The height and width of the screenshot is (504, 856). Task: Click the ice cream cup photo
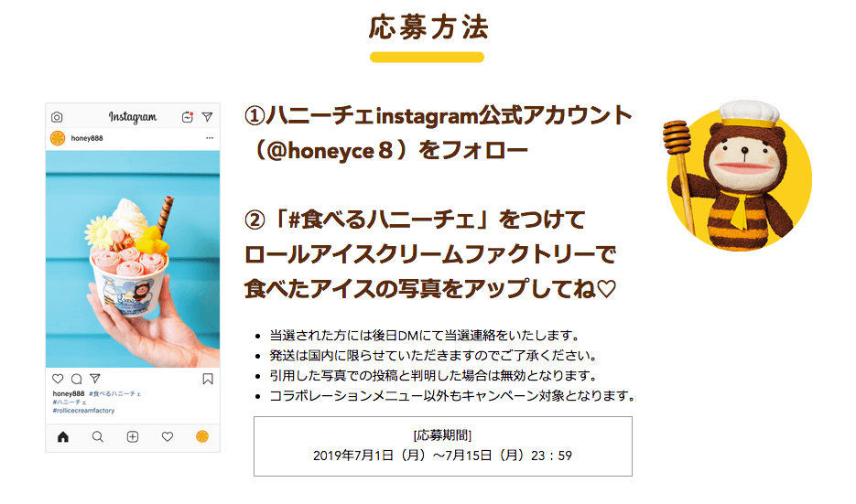coord(133,259)
